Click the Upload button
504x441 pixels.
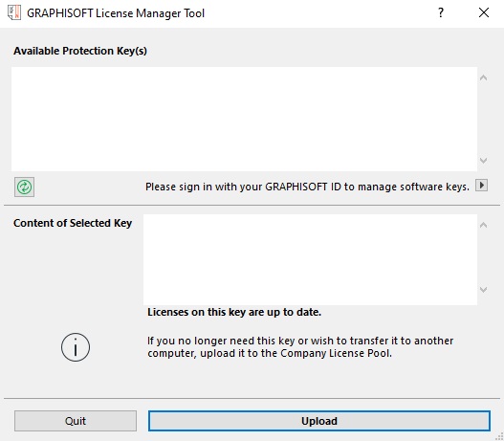[x=319, y=421]
